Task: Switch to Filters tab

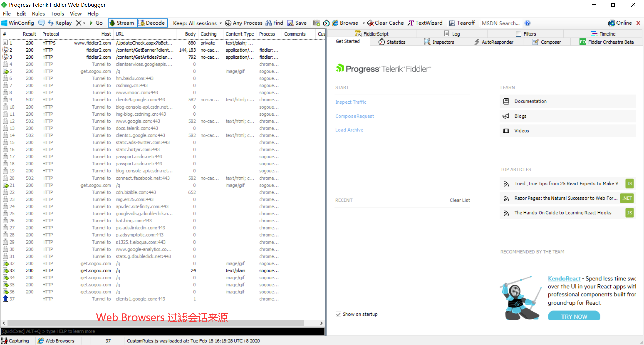Action: tap(526, 34)
